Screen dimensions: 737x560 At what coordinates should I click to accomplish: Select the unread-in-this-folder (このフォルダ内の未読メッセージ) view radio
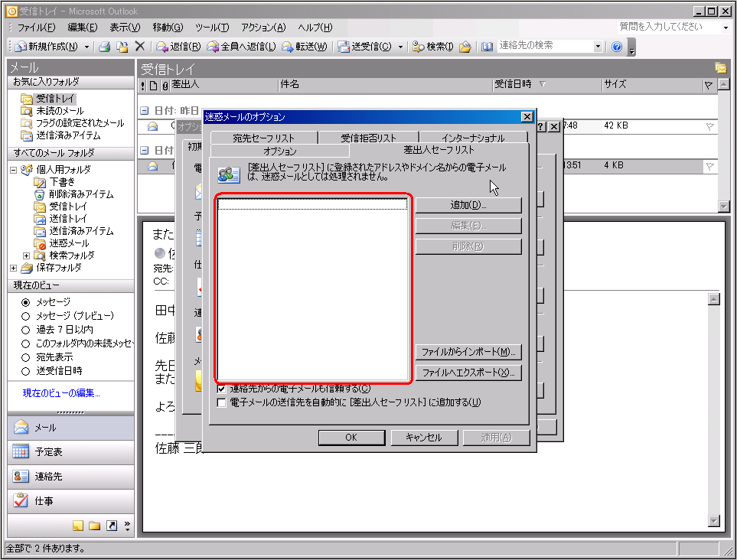[26, 343]
